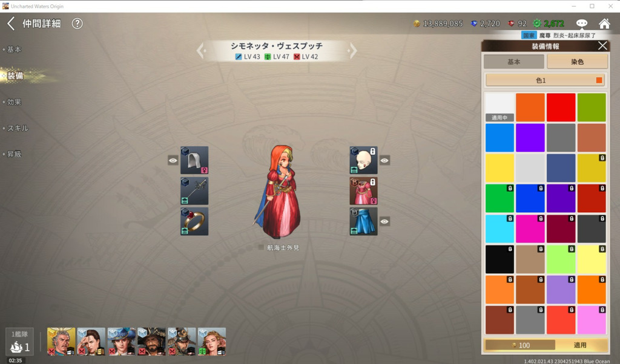Switch to the 基本 tab in 装備情報
The width and height of the screenshot is (620, 364).
[x=513, y=62]
